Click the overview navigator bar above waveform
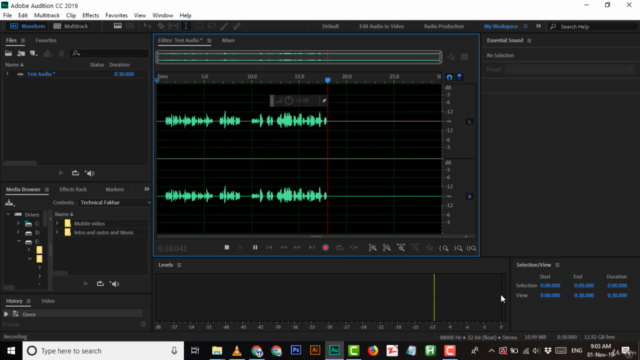 click(x=299, y=57)
